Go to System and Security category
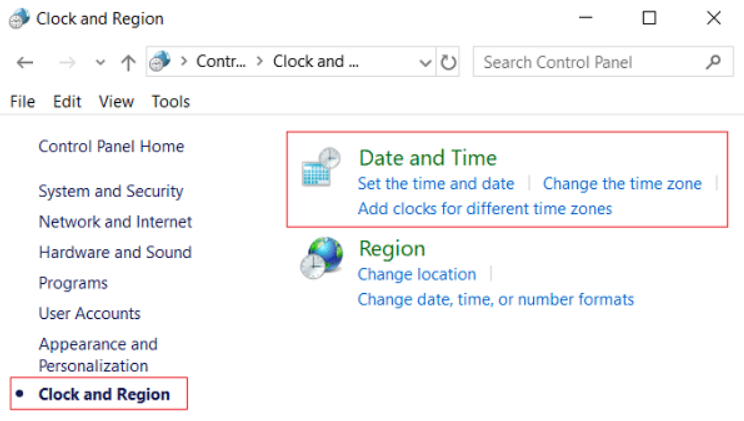The height and width of the screenshot is (421, 744). [x=111, y=191]
